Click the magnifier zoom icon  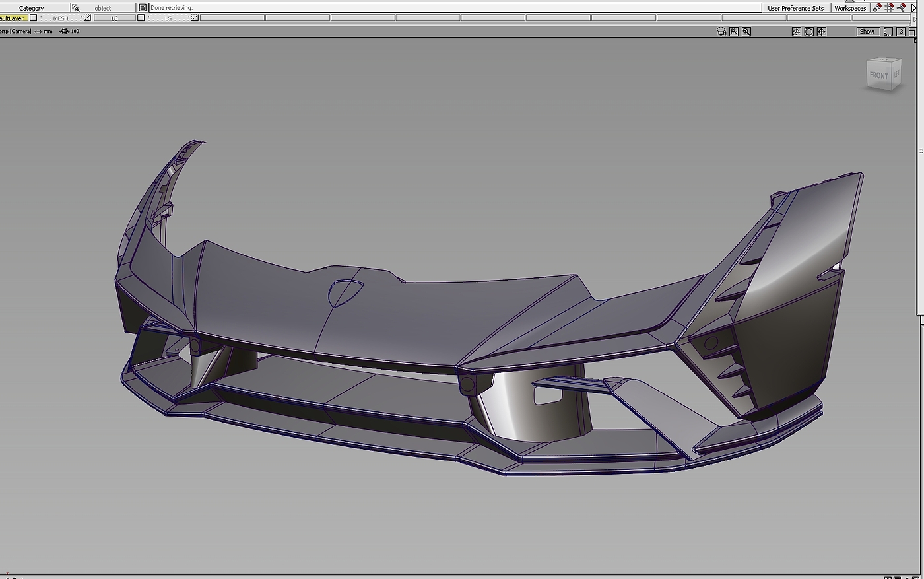tap(746, 32)
